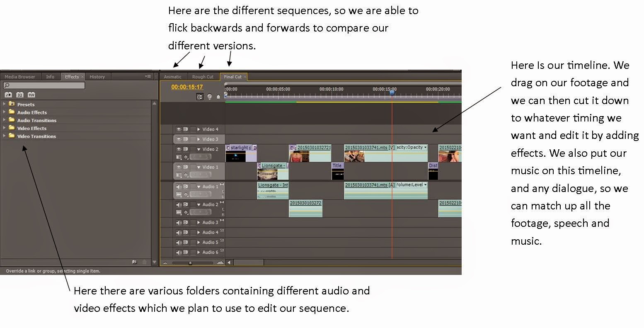Screen dimensions: 644x328
Task: Collapse the Video 2 track triangle
Action: [199, 149]
